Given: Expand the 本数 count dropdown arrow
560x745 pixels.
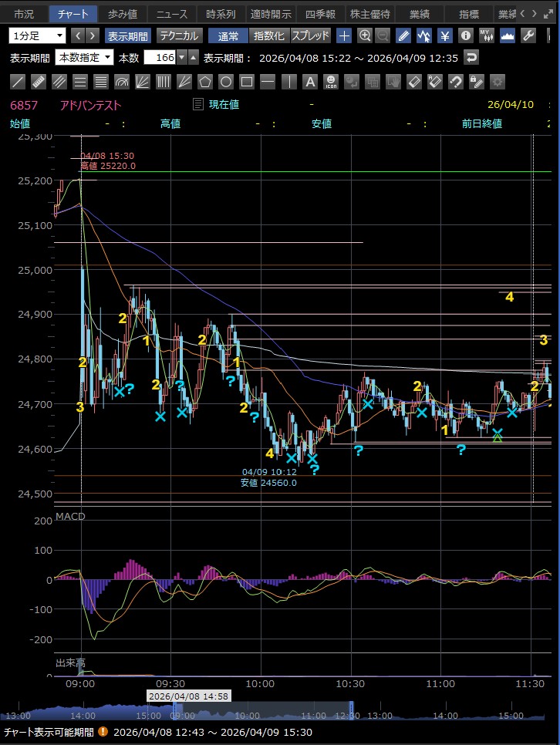Looking at the screenshot, I should 181,58.
